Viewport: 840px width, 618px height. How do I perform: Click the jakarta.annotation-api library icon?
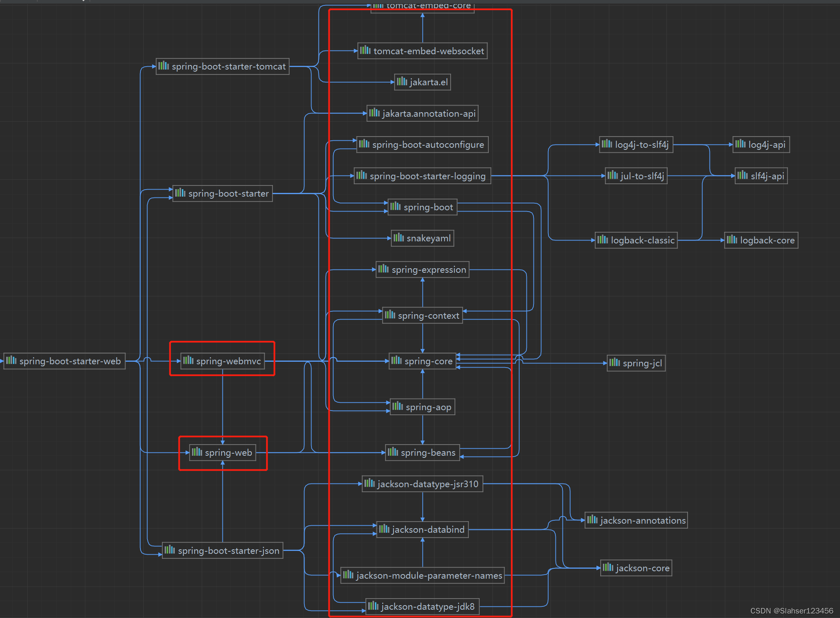point(374,113)
